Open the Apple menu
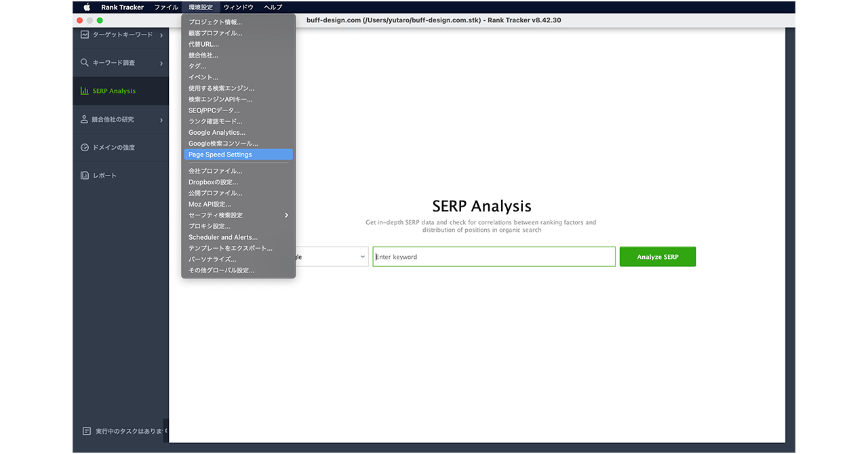Image resolution: width=868 pixels, height=454 pixels. coord(87,7)
